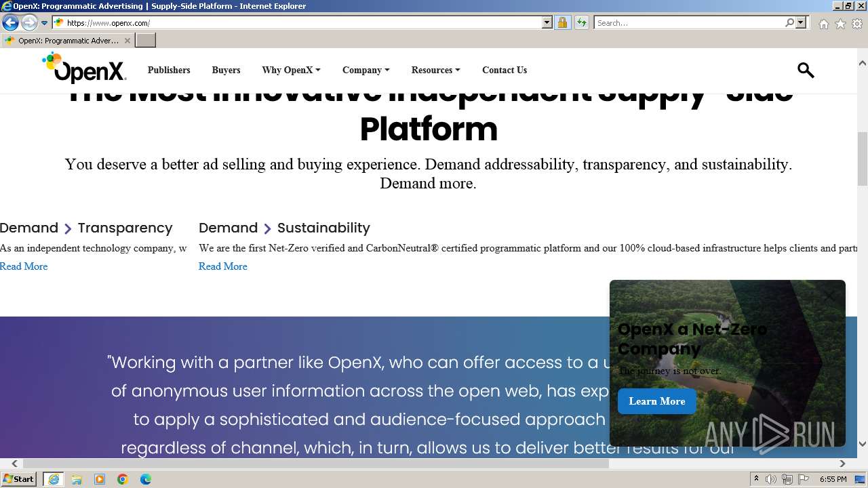Open the site search magnifier icon
The image size is (868, 488).
(806, 70)
